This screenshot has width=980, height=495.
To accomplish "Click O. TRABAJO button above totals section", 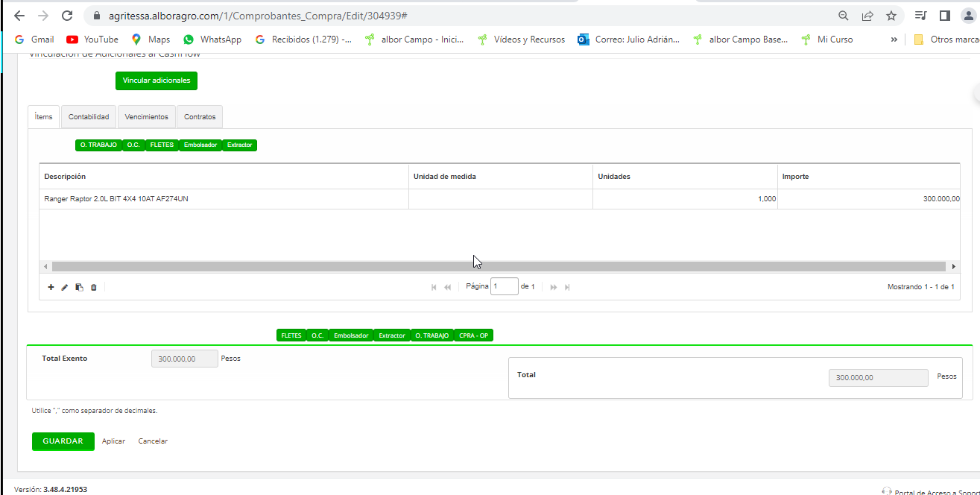I will (x=432, y=335).
